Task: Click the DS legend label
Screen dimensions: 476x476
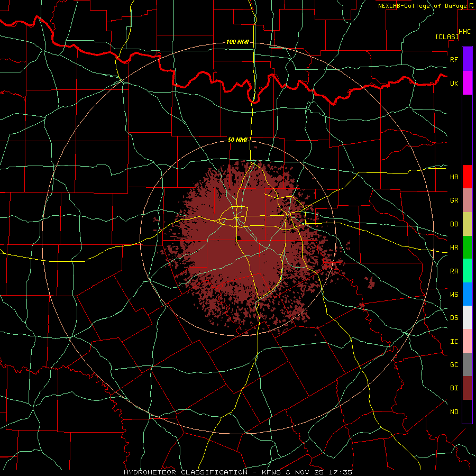Action: coord(454,318)
